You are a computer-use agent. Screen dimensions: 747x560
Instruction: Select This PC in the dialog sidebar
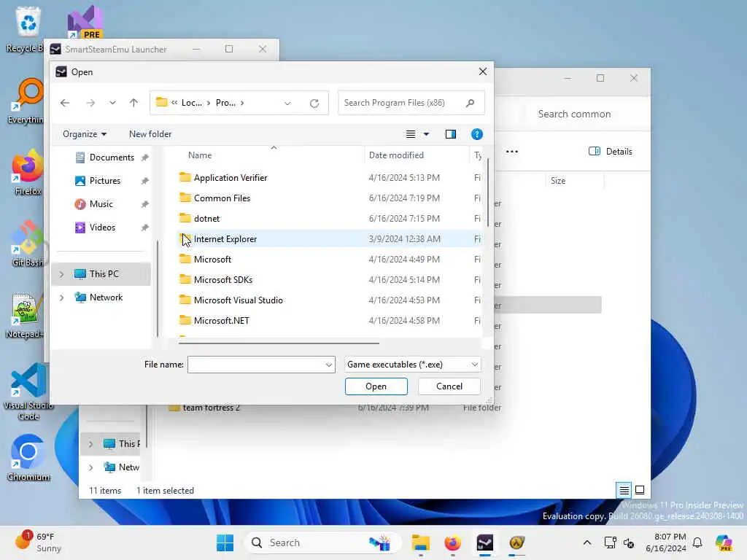[101, 274]
